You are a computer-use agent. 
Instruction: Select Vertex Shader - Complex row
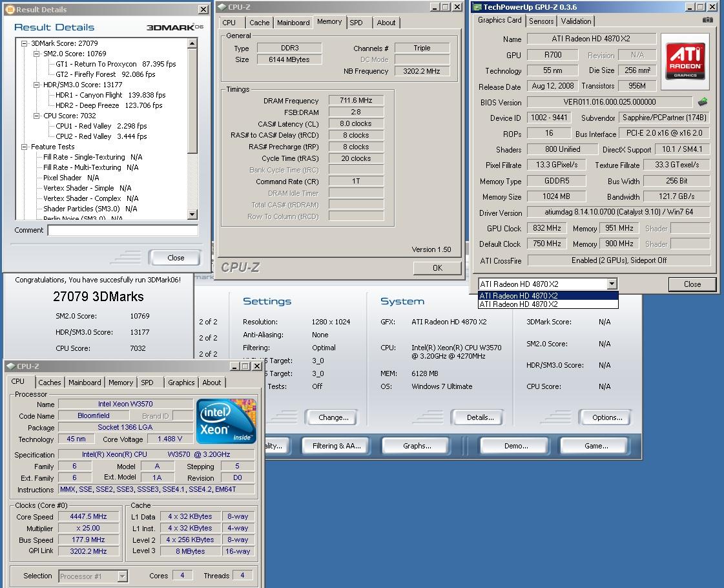coord(91,198)
